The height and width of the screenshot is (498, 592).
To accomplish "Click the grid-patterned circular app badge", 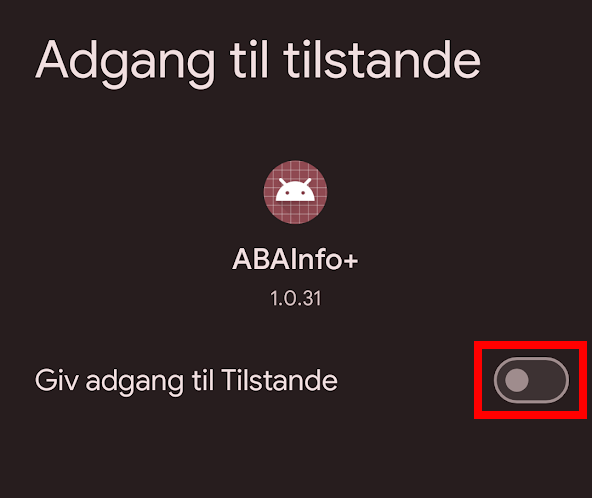I will 295,192.
